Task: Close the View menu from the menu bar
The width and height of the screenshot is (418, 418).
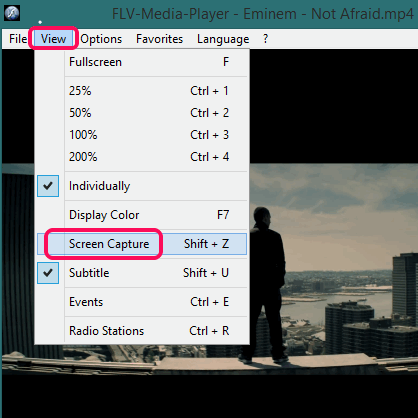Action: point(53,39)
